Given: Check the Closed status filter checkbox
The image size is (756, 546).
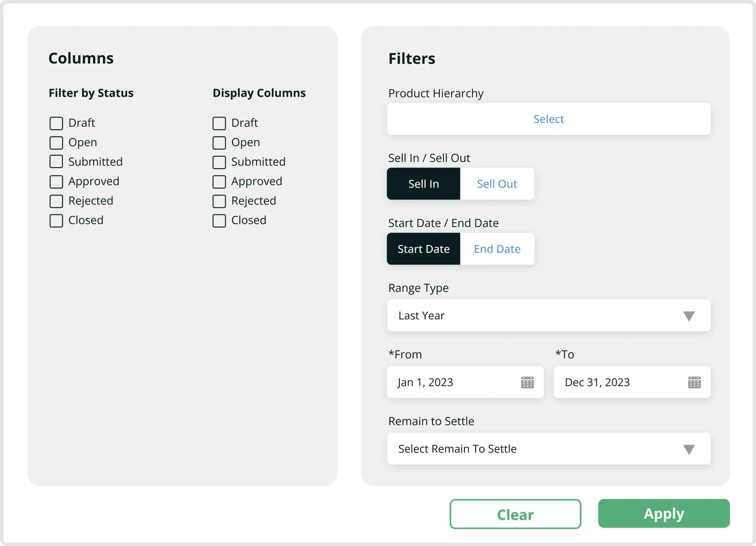Looking at the screenshot, I should click(56, 220).
